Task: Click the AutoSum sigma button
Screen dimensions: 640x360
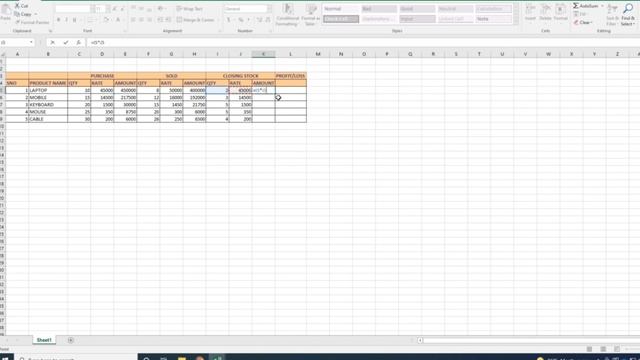Action: [x=586, y=6]
